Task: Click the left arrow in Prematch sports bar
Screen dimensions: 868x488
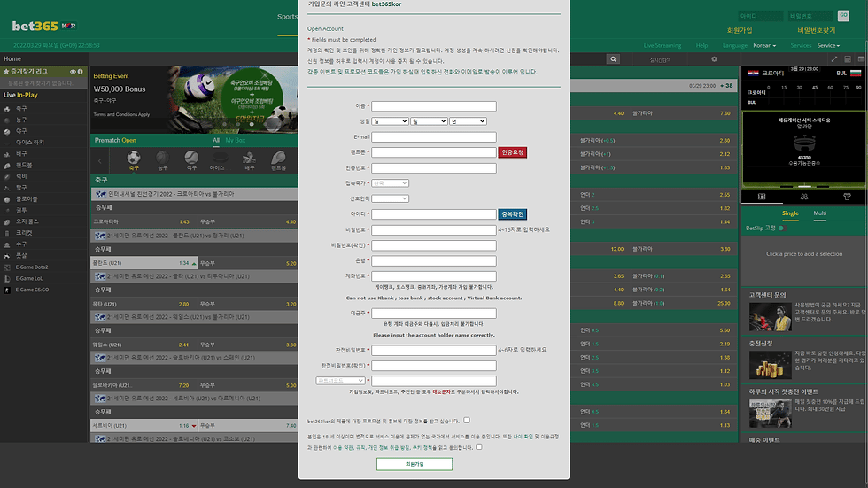Action: coord(100,161)
